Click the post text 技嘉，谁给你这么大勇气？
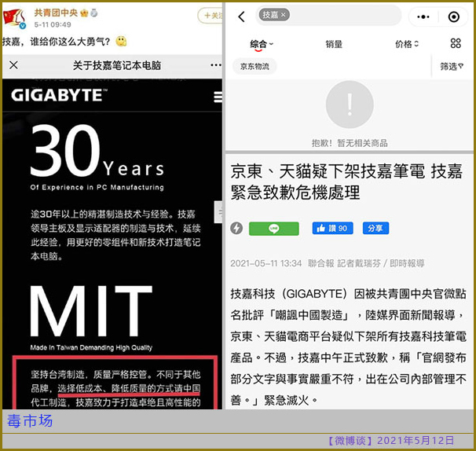The height and width of the screenshot is (451, 476). click(57, 42)
